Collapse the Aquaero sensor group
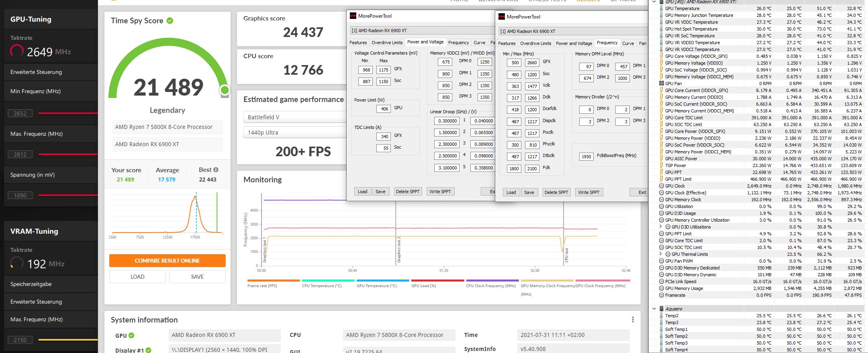Image resolution: width=868 pixels, height=353 pixels. [x=654, y=309]
